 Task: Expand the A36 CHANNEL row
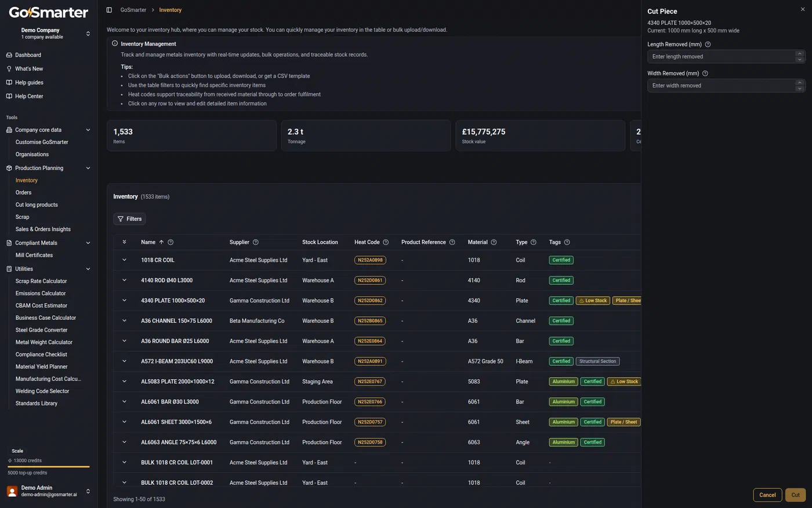(x=124, y=320)
